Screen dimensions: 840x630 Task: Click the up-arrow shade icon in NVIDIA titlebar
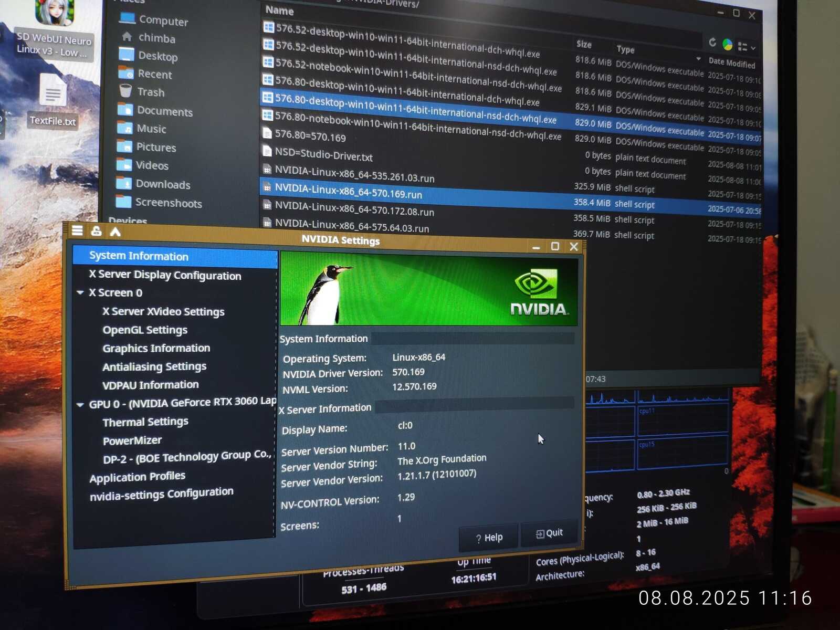[x=115, y=231]
